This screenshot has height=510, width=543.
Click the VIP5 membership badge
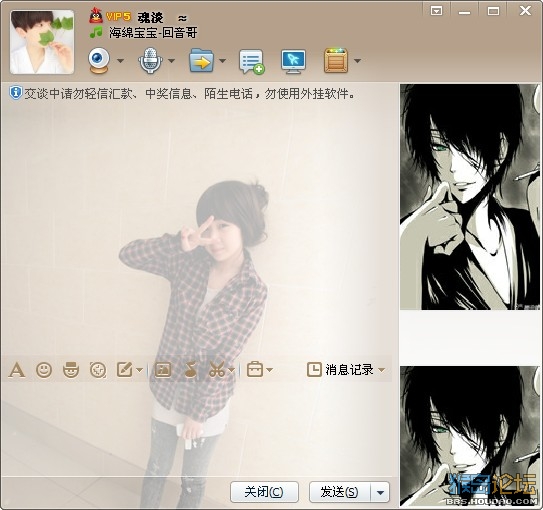pos(118,17)
